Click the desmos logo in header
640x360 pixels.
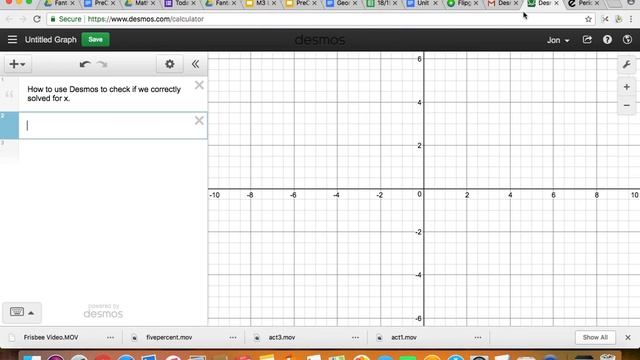click(320, 40)
